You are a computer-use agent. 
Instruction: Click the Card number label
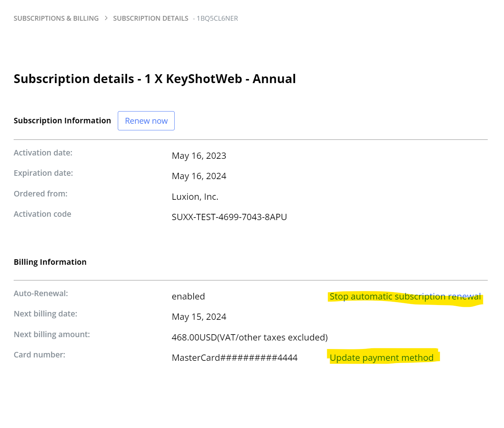click(x=39, y=355)
